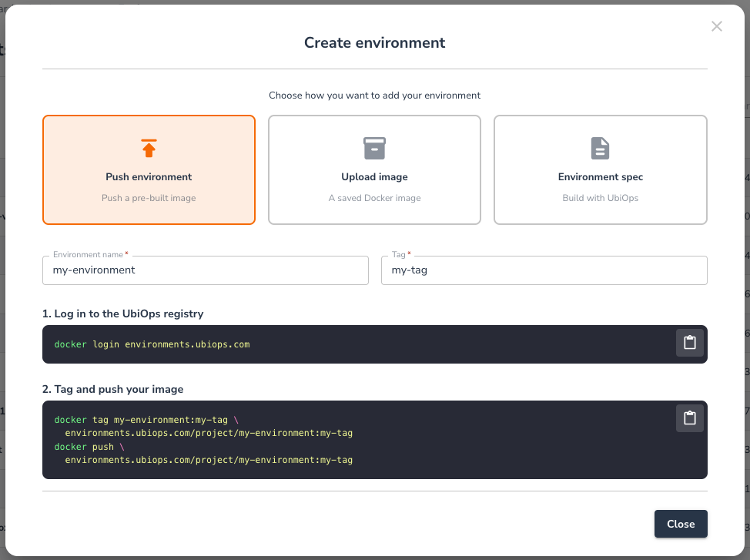Click the document icon for Environment spec
The width and height of the screenshot is (750, 560).
tap(601, 149)
